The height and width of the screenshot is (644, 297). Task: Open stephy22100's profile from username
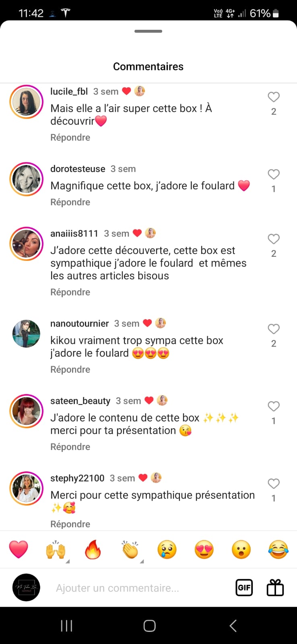pos(77,478)
